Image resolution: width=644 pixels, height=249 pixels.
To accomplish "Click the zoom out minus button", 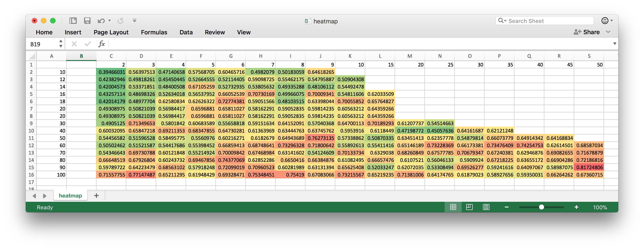I will tap(506, 207).
